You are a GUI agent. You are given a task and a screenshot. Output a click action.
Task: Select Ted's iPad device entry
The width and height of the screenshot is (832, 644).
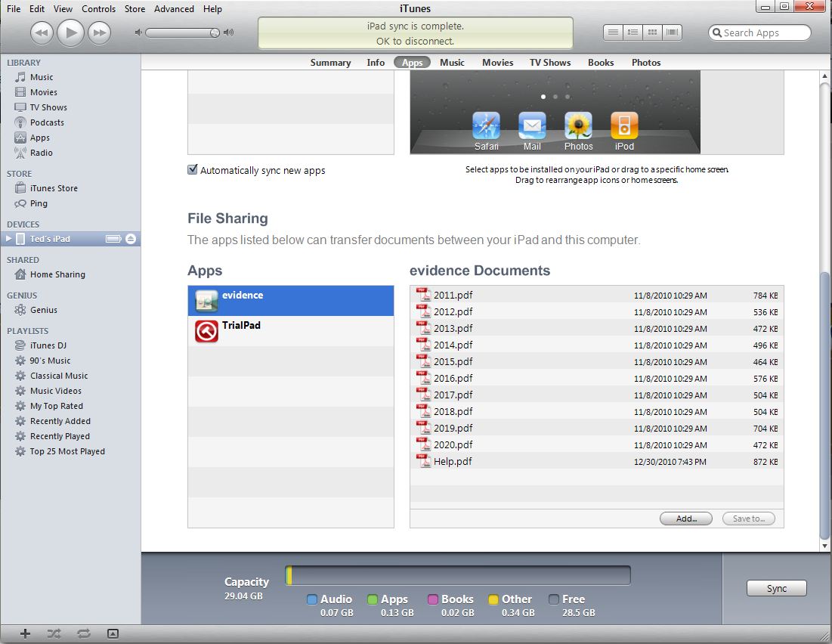70,239
